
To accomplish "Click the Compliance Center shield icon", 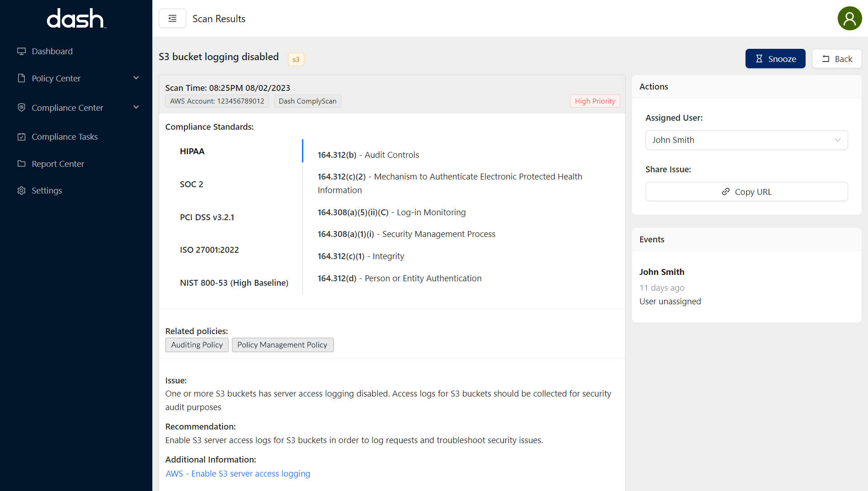I will pos(21,108).
